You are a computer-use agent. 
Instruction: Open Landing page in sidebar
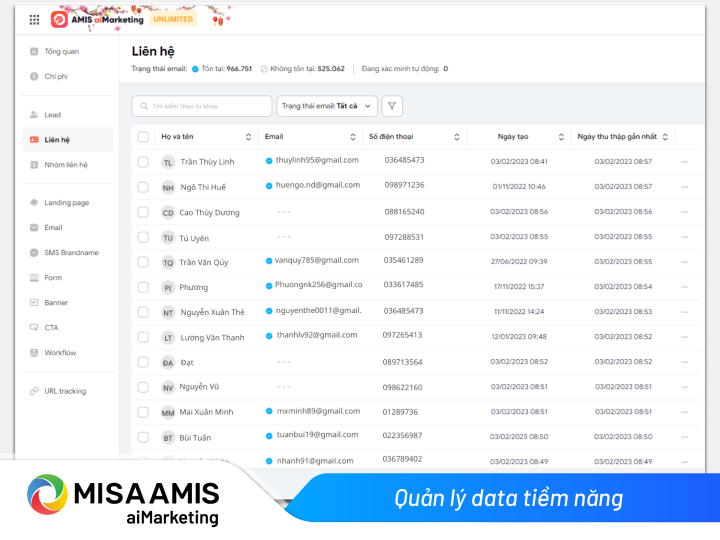tap(67, 202)
